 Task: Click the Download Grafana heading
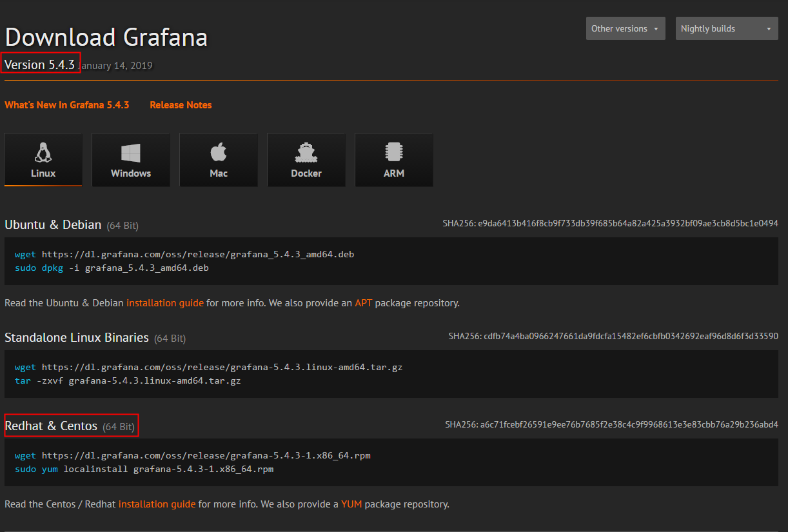[x=106, y=37]
